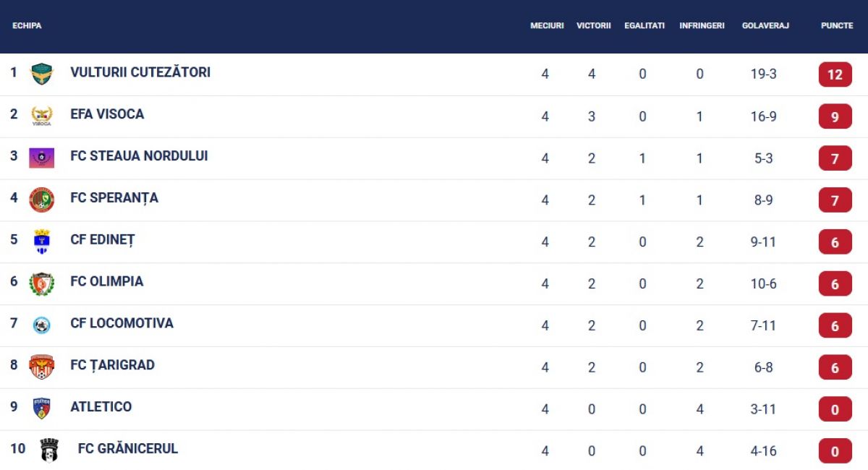Sort by the GOLAVERAJ column header
This screenshot has height=470, width=868.
pos(765,25)
